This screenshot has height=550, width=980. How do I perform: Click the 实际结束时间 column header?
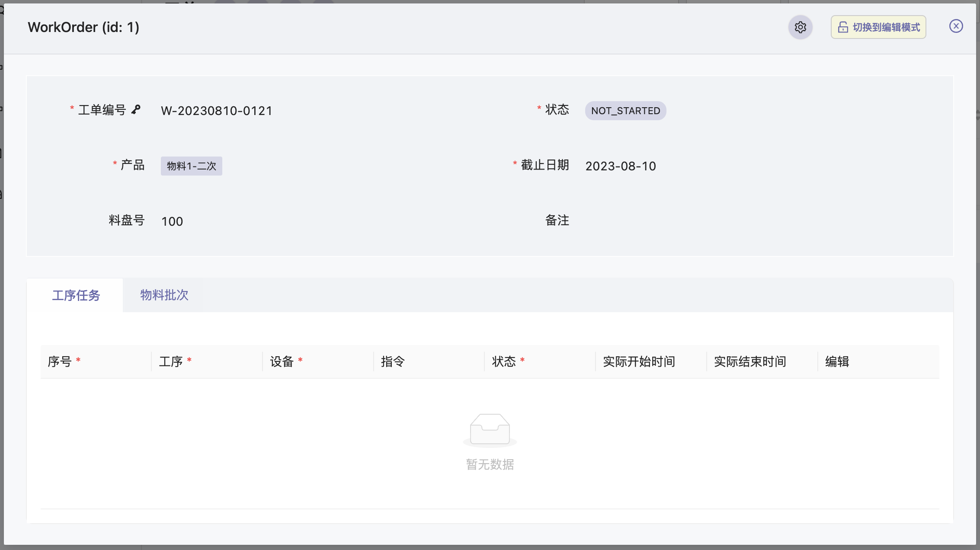point(750,361)
